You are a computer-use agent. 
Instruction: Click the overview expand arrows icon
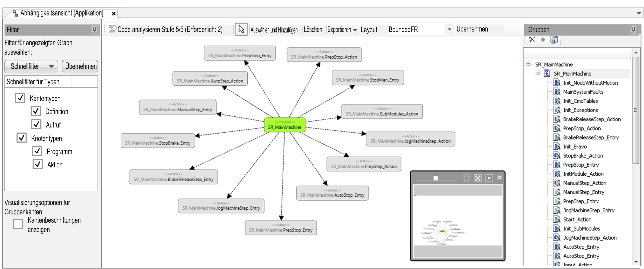478,178
